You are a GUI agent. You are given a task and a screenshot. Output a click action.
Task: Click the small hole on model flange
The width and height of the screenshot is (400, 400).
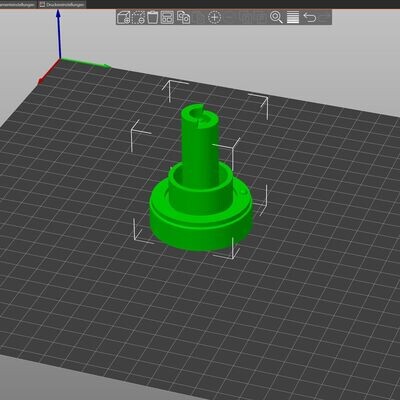[x=244, y=192]
